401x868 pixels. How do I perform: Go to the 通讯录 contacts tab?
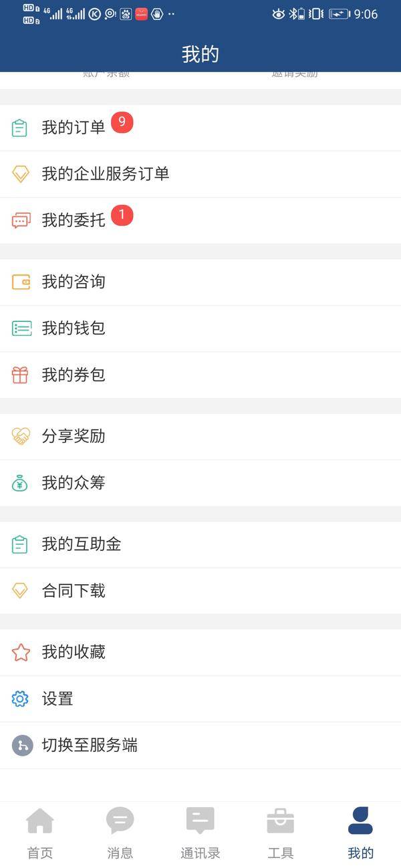(200, 832)
